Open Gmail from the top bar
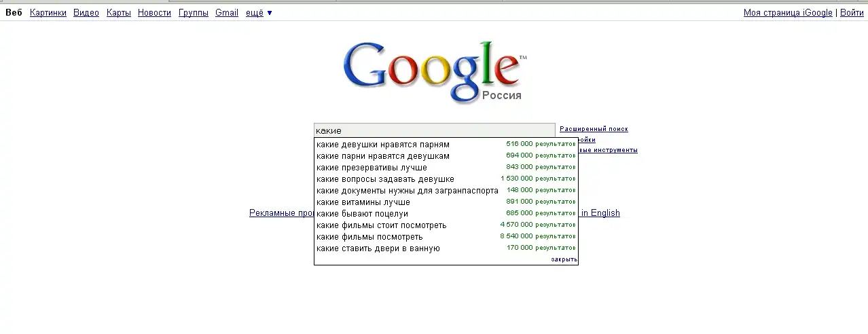 [227, 13]
